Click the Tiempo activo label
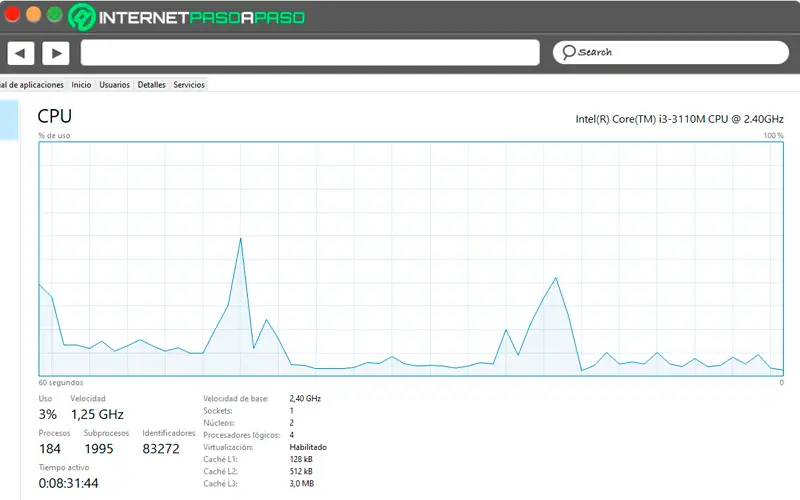This screenshot has width=800, height=500. tap(64, 467)
